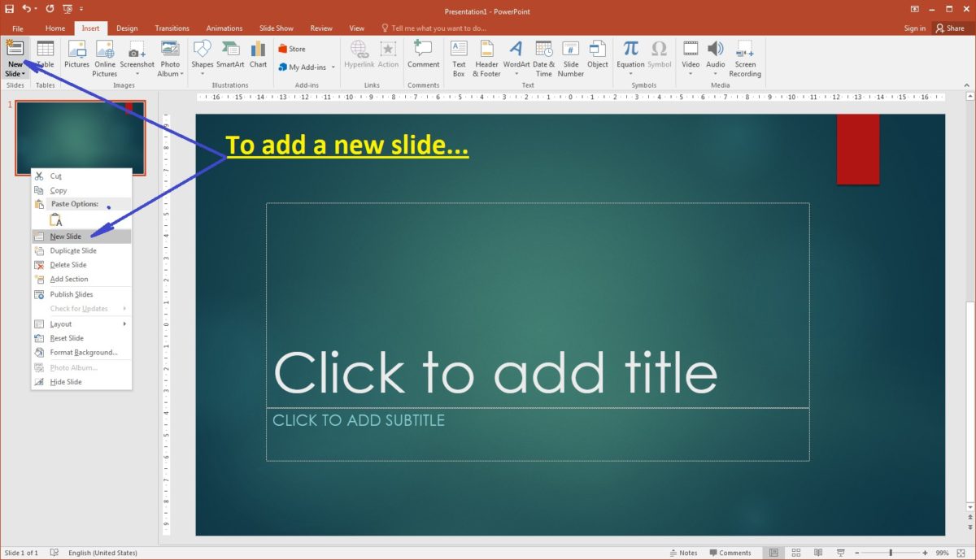Screen dimensions: 976x560
Task: Open the Screenshot tool
Action: (x=137, y=55)
